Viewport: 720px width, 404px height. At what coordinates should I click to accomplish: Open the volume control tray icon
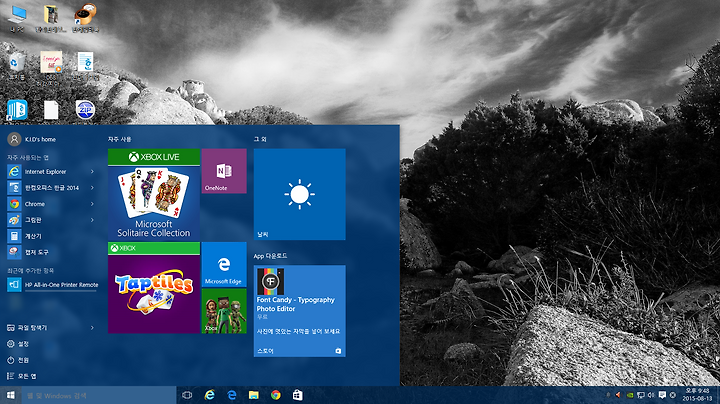coord(651,395)
